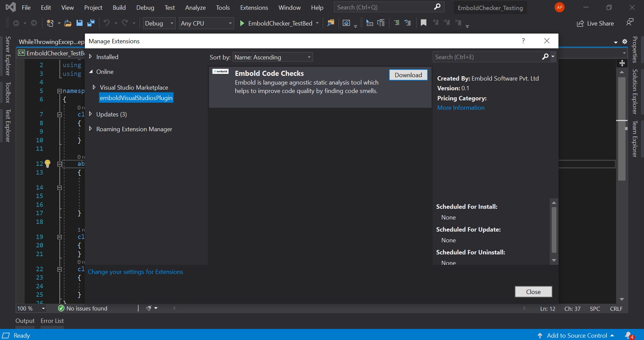Screen dimensions: 644x340
Task: Open the Extensions menu
Action: tap(254, 7)
